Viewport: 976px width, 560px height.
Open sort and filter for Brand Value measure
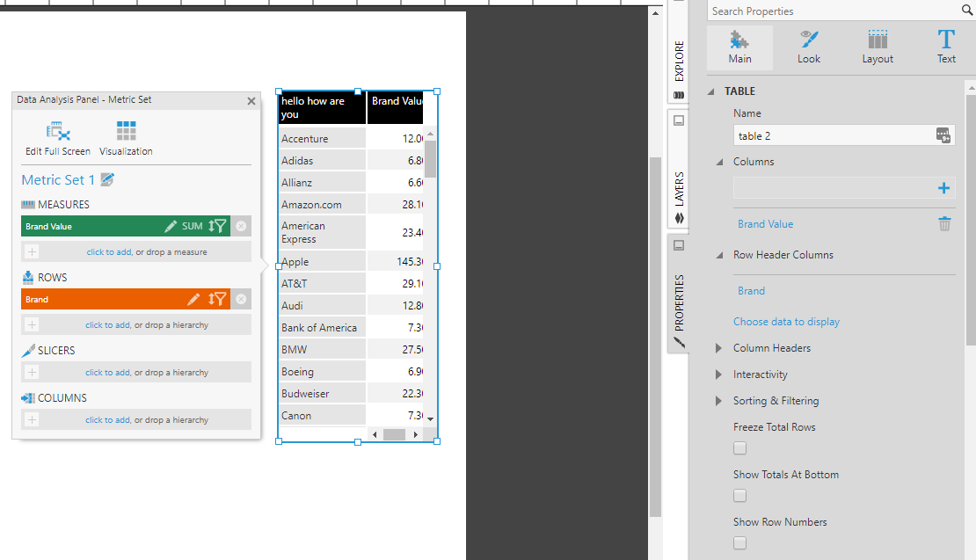point(217,226)
